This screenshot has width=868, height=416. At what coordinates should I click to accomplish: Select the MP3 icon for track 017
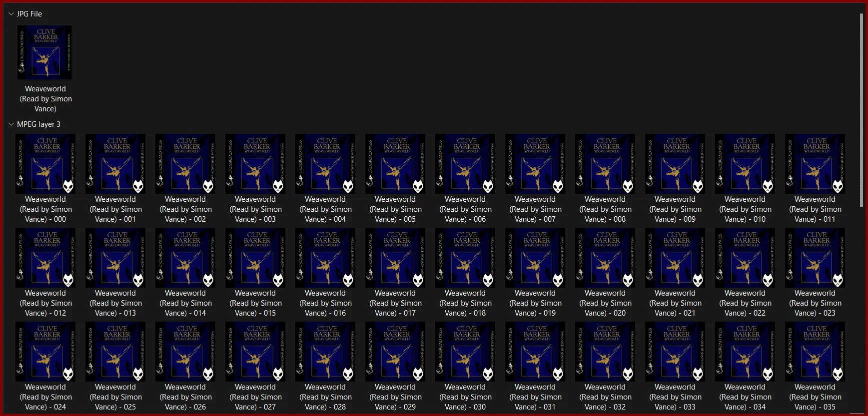395,258
